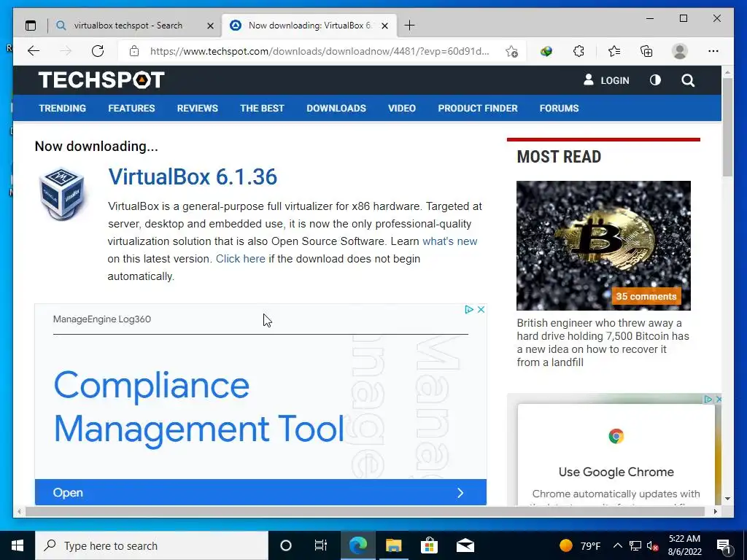Open the Bitcoin coin article thumbnail
This screenshot has height=560, width=747.
coord(603,246)
